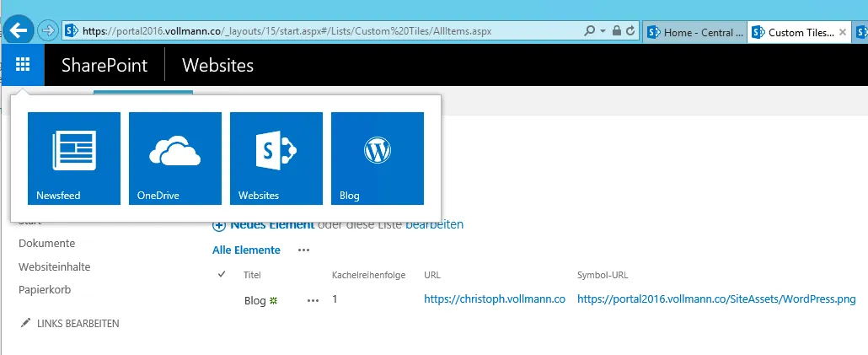Sort by Titel column header
The width and height of the screenshot is (868, 355).
point(252,275)
